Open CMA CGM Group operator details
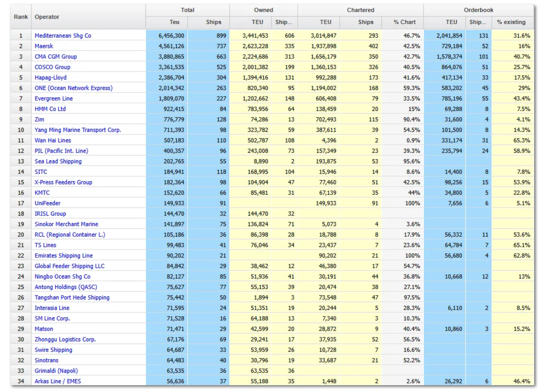547x392 pixels. (56, 56)
